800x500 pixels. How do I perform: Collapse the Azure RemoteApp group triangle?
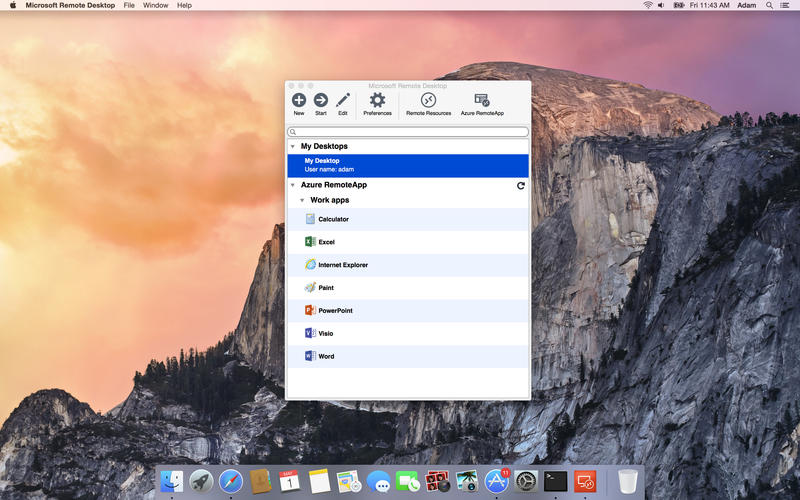tap(293, 185)
